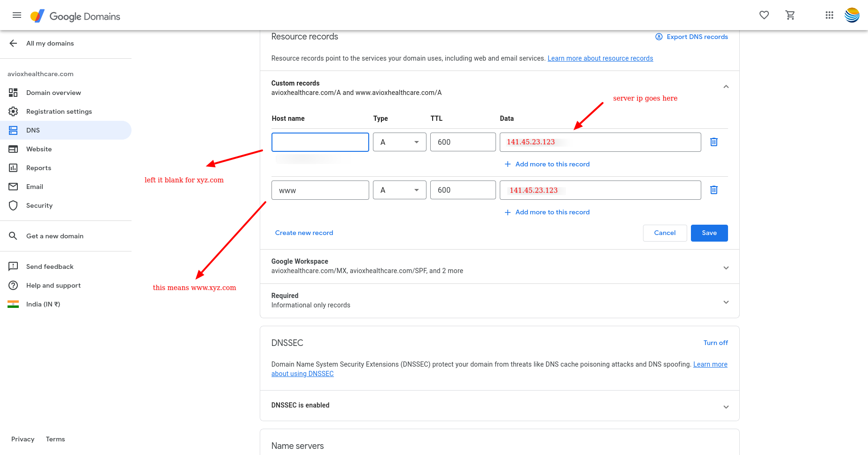
Task: Open Help and support
Action: (54, 285)
